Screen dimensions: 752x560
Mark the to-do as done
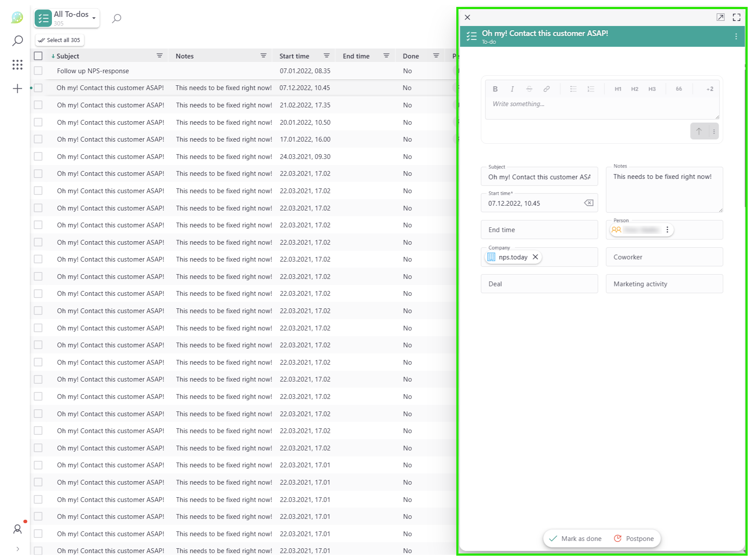(x=575, y=538)
